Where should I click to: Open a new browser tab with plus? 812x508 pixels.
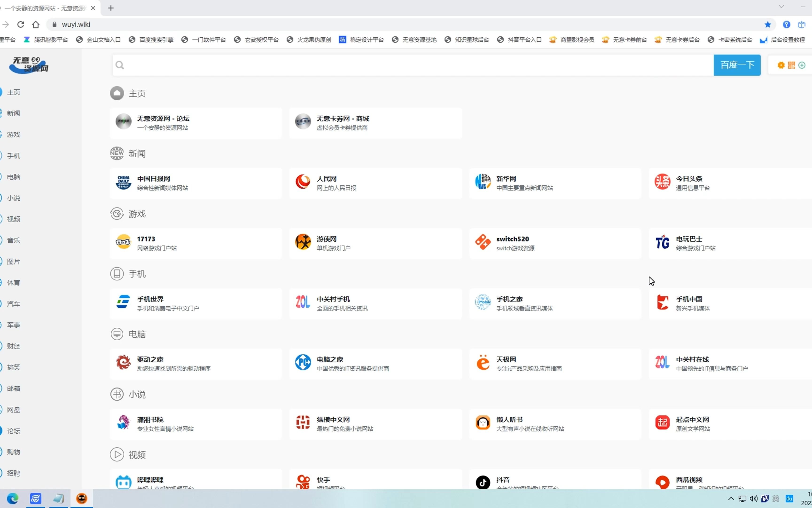click(111, 8)
